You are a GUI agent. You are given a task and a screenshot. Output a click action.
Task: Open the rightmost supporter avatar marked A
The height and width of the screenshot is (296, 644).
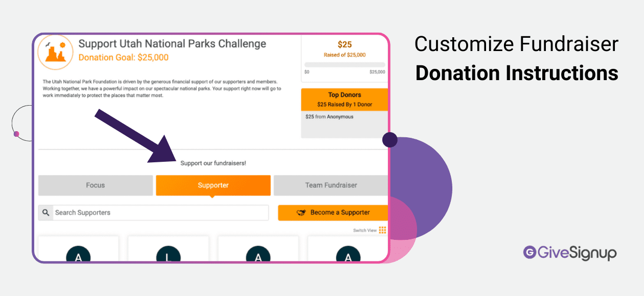click(x=348, y=256)
